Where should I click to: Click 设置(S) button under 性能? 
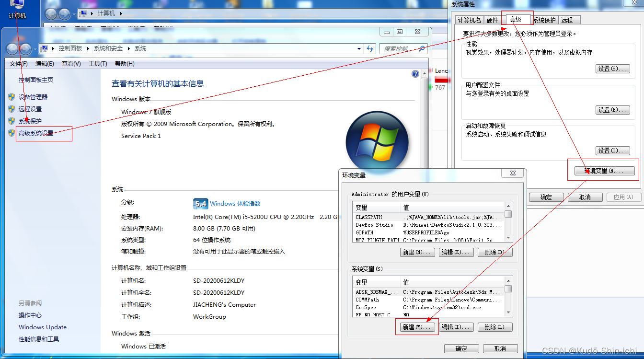[612, 69]
